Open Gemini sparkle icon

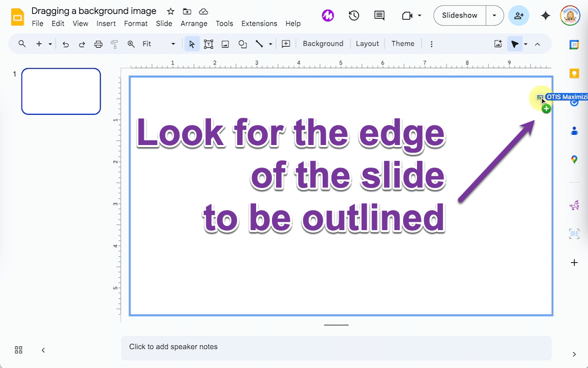pyautogui.click(x=545, y=15)
